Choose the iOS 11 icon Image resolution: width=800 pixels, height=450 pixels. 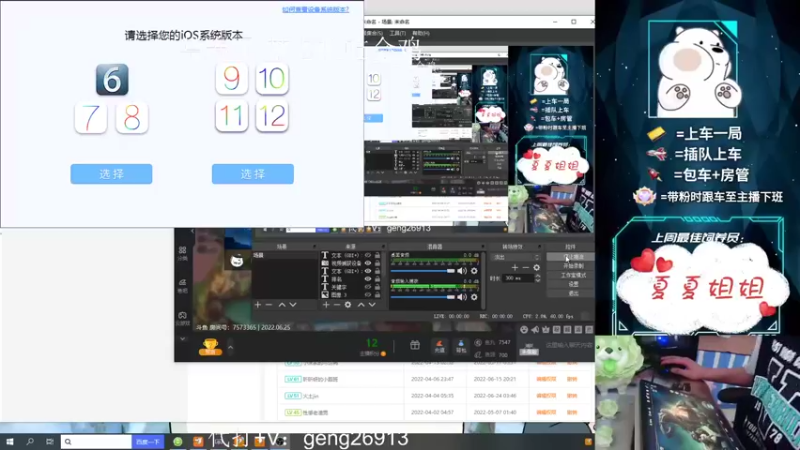[232, 116]
